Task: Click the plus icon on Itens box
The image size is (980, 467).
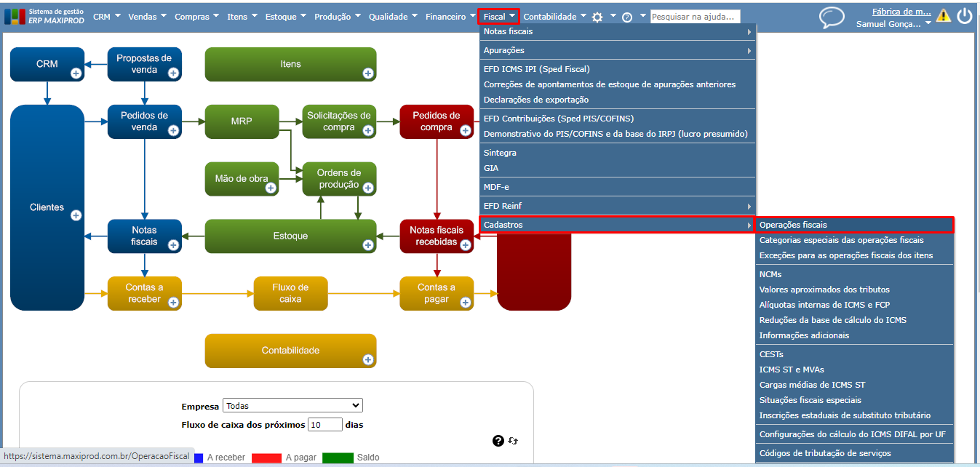Action: [368, 73]
